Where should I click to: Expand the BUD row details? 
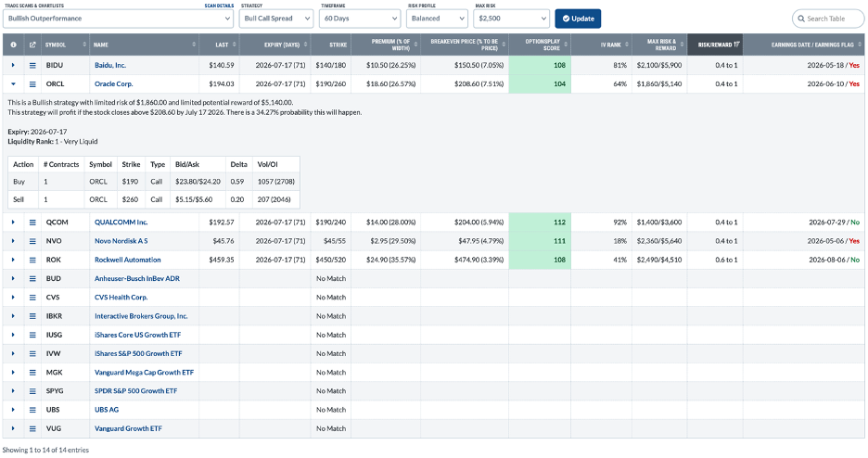click(x=13, y=279)
